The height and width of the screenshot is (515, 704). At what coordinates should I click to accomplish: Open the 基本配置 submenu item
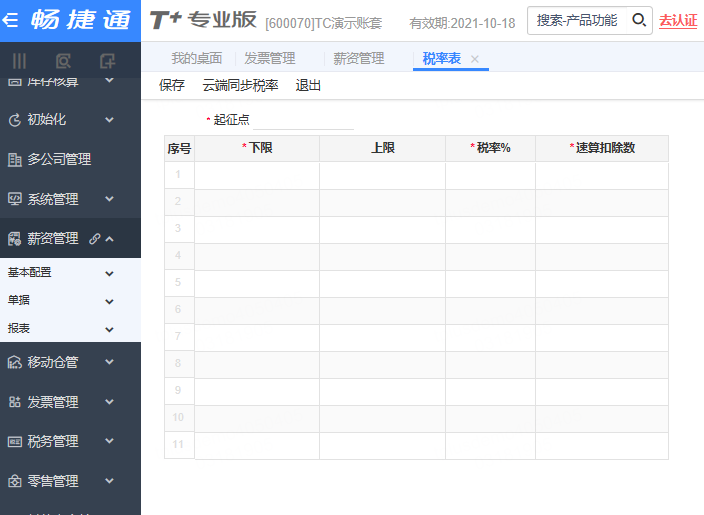pyautogui.click(x=30, y=273)
